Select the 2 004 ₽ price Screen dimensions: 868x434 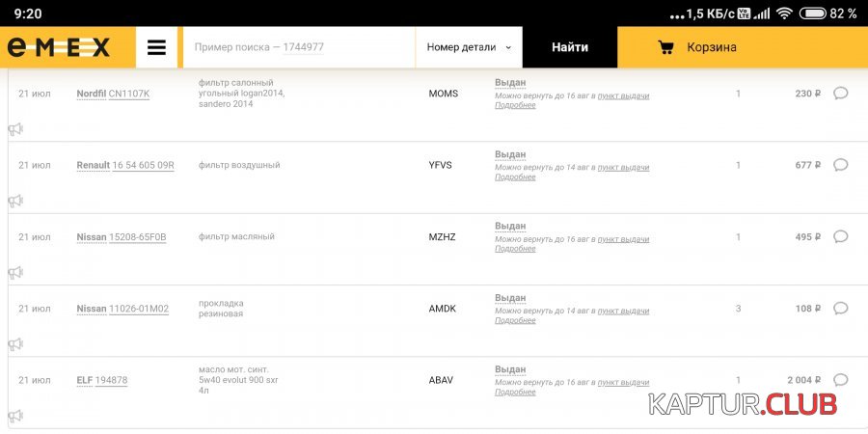803,380
